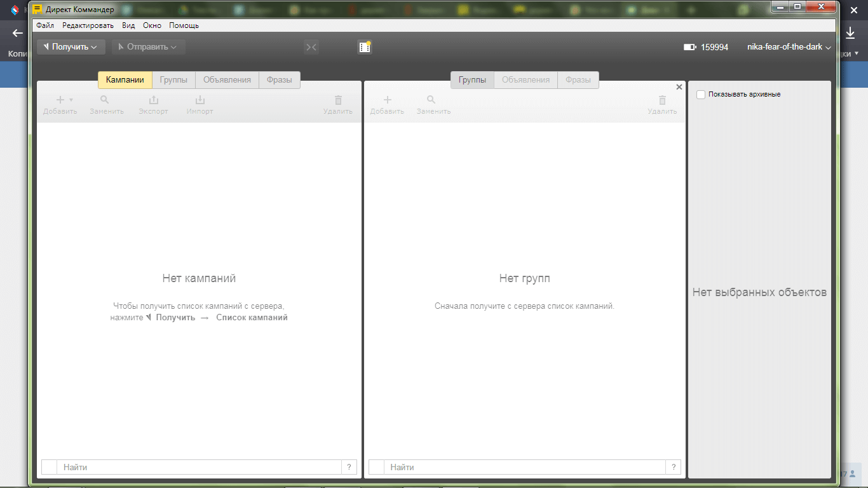This screenshot has width=868, height=488.
Task: Open the Добавить dropdown in the campaigns panel
Action: [60, 105]
